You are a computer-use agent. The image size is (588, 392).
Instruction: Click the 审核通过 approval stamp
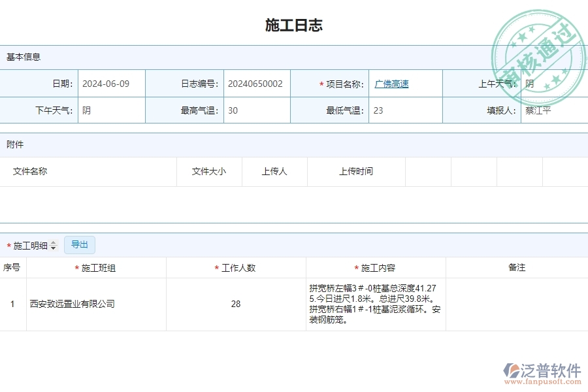click(x=539, y=49)
